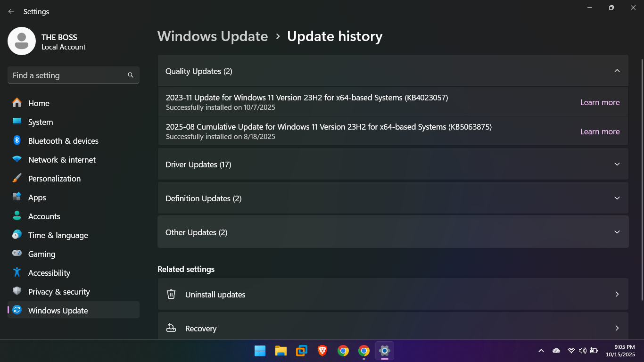Click Windows Update breadcrumb link
The image size is (644, 362).
click(x=213, y=36)
